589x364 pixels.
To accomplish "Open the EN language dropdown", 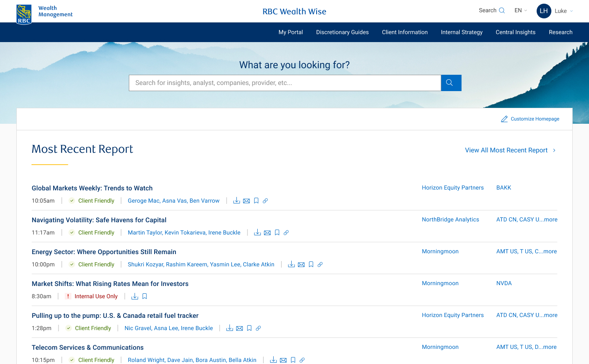I will [520, 10].
